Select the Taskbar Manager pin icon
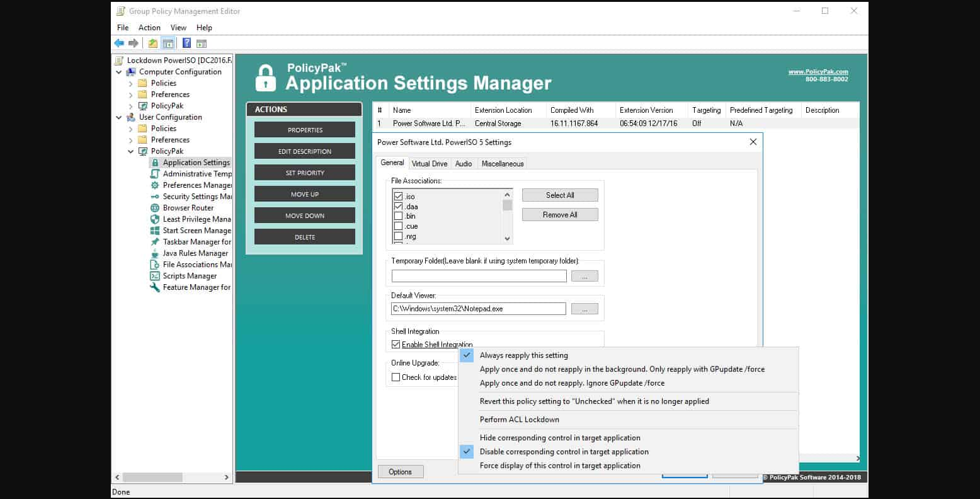This screenshot has height=499, width=980. (155, 242)
